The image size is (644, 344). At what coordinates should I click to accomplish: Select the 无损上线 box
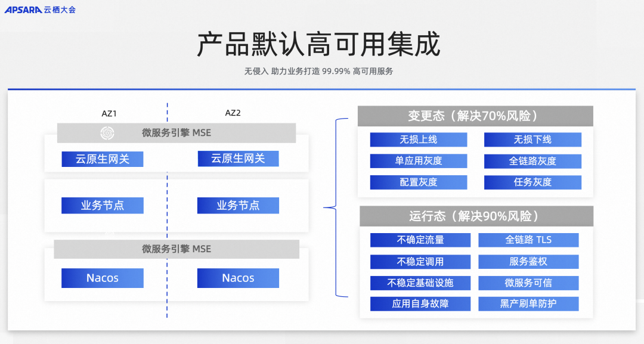pos(419,140)
